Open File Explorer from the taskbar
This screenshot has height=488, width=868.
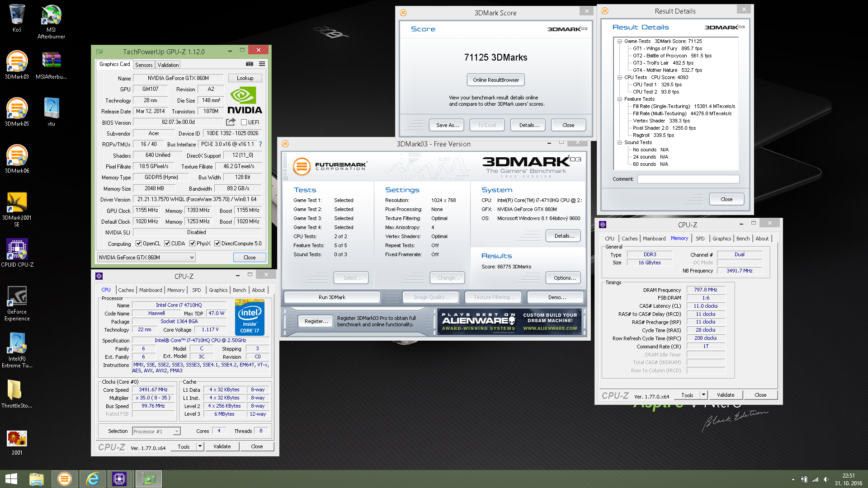coord(37,479)
